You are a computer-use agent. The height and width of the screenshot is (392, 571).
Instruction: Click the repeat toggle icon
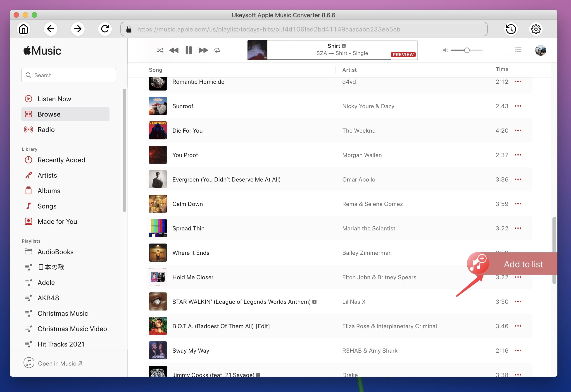click(217, 50)
